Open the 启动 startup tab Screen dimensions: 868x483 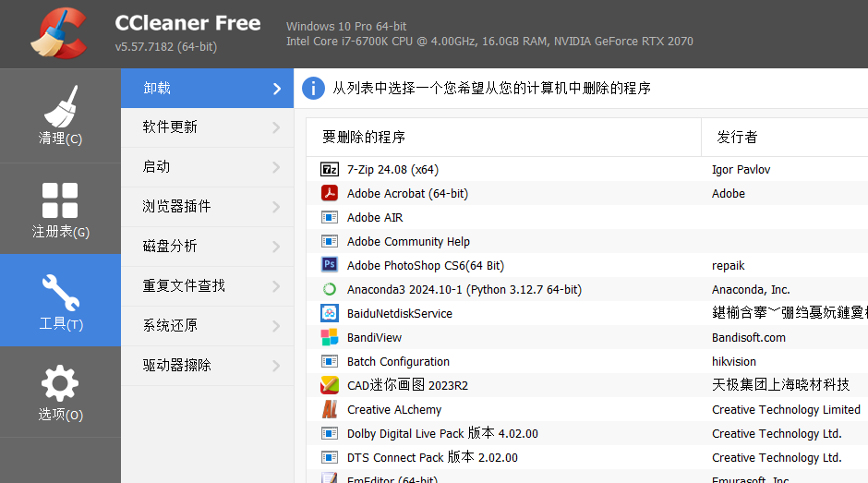[x=207, y=167]
